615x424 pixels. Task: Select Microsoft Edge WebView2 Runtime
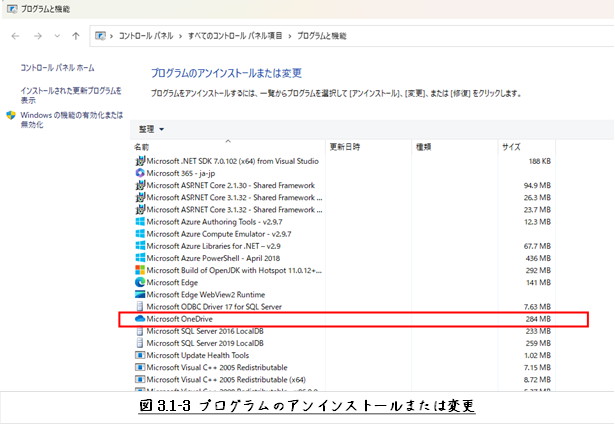tap(206, 295)
